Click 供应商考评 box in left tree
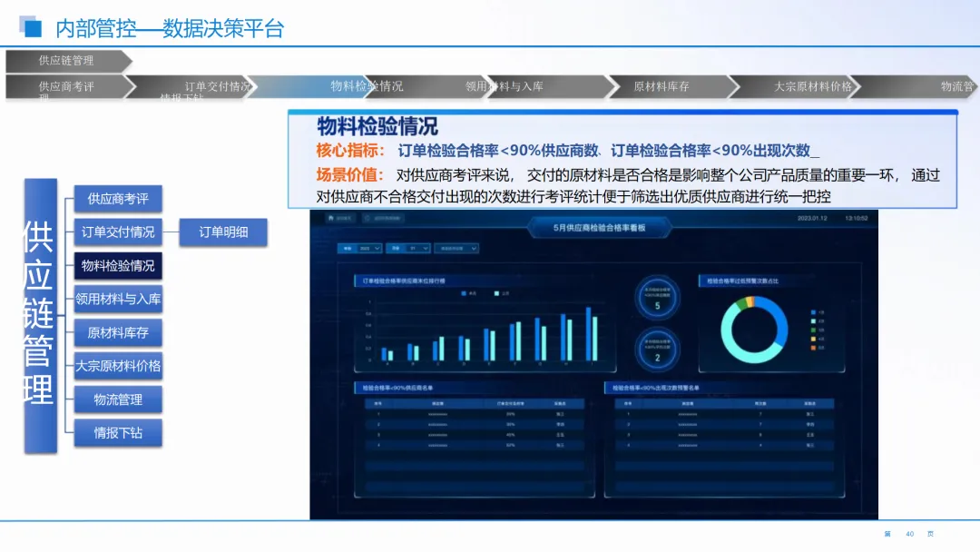 click(x=118, y=199)
